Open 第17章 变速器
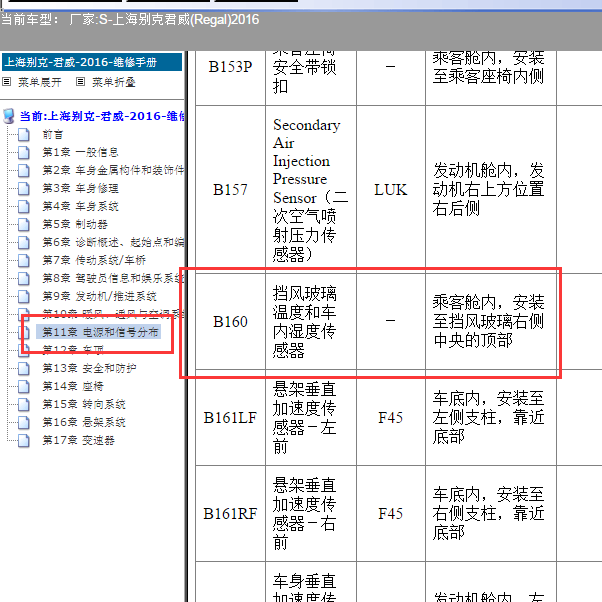This screenshot has width=602, height=602. click(x=78, y=440)
